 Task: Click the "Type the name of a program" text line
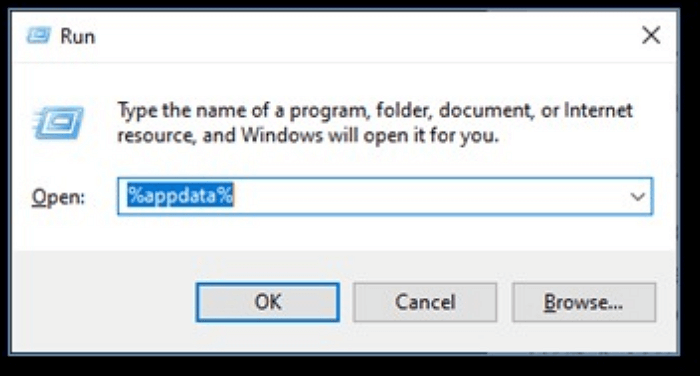[x=375, y=110]
